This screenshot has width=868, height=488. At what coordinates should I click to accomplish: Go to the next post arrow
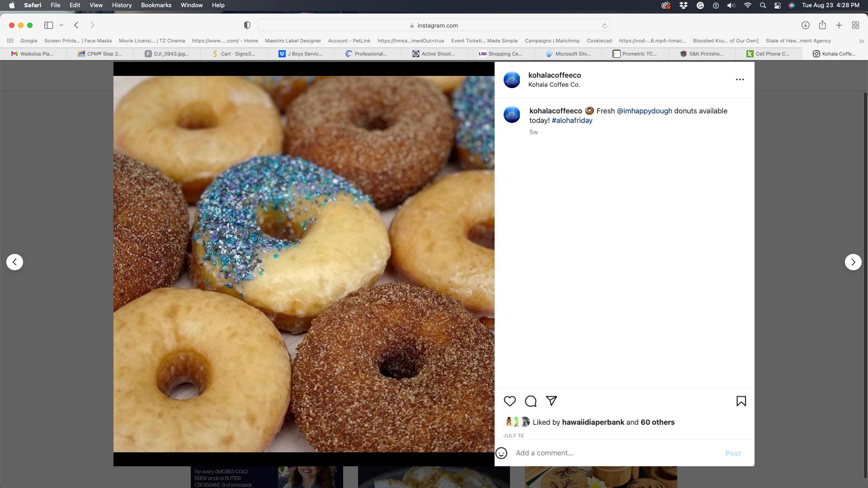click(x=853, y=262)
